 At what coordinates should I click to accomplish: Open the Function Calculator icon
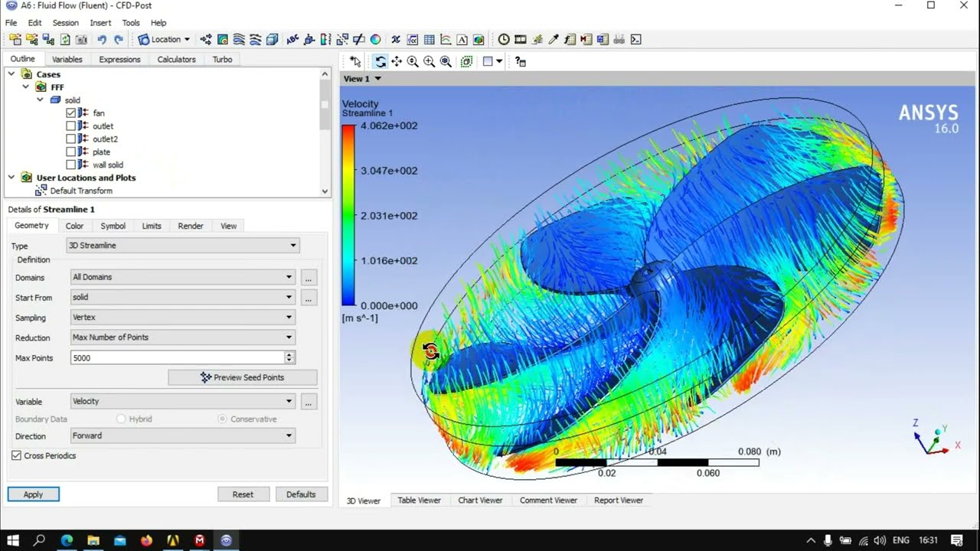point(570,39)
